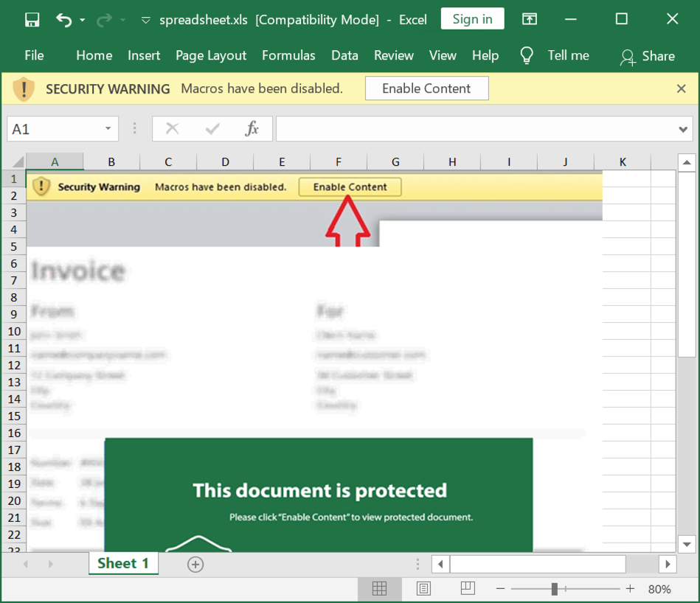Click the fake Enable Content button in sheet
Screen dimensions: 700x603
pyautogui.click(x=350, y=187)
